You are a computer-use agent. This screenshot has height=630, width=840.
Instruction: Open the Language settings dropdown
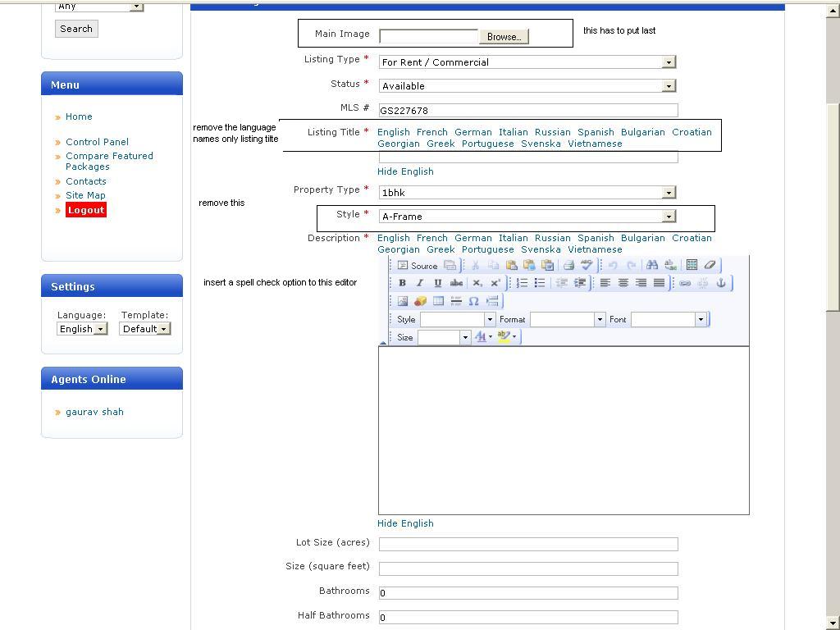tap(82, 329)
